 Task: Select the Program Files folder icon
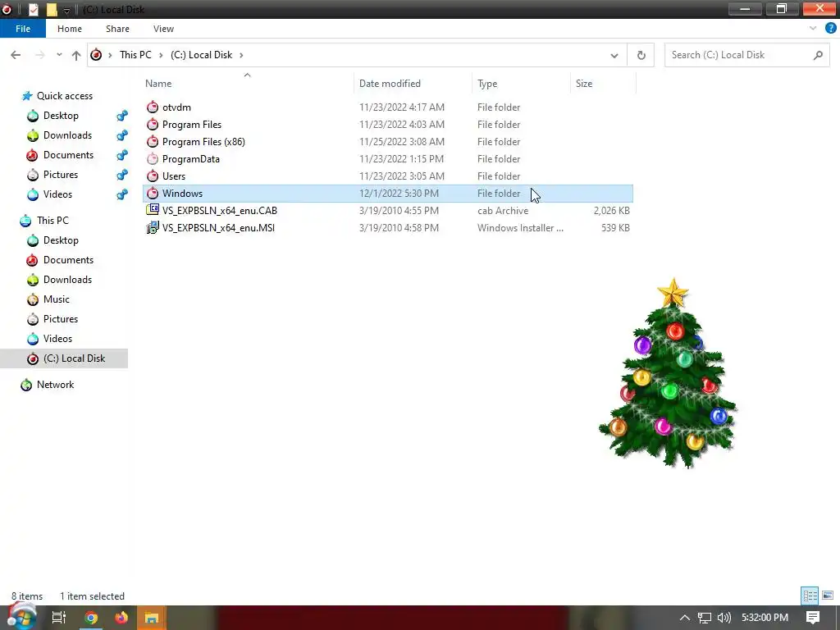click(153, 125)
